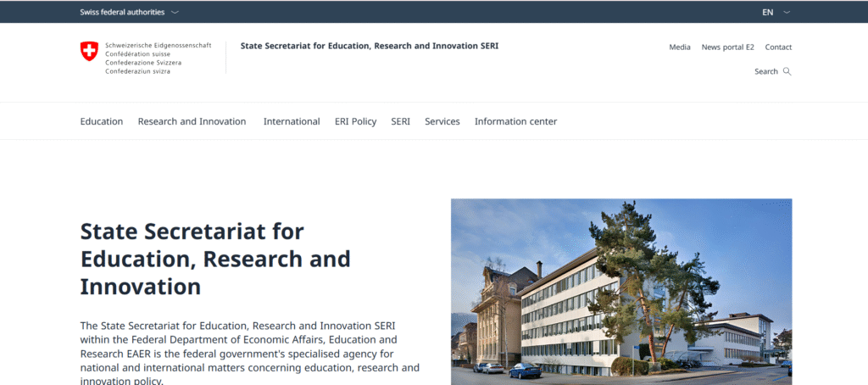Image resolution: width=868 pixels, height=385 pixels.
Task: Click the main page heading text
Action: tap(215, 259)
